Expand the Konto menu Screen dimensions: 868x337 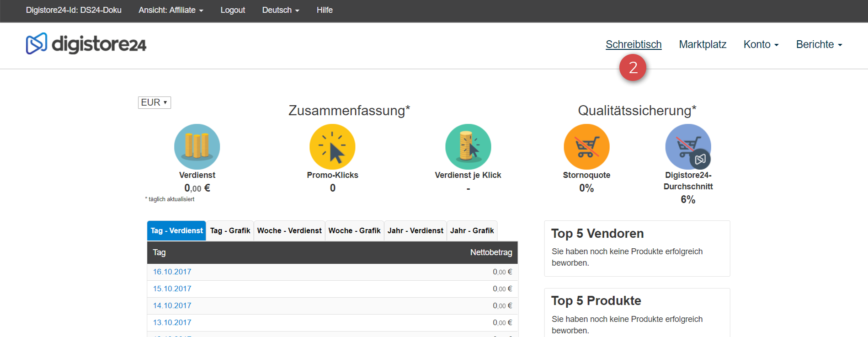point(761,44)
